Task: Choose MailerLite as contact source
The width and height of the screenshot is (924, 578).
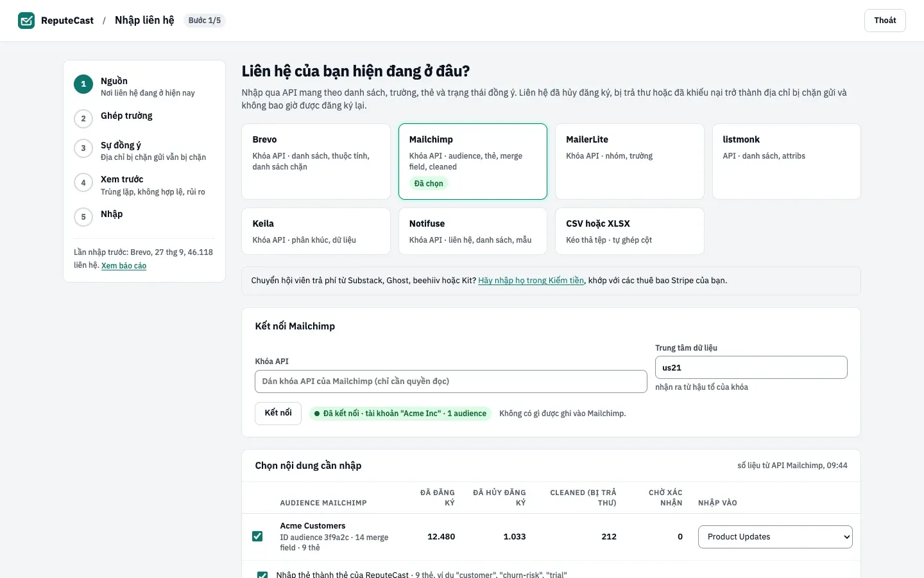Action: [x=629, y=161]
